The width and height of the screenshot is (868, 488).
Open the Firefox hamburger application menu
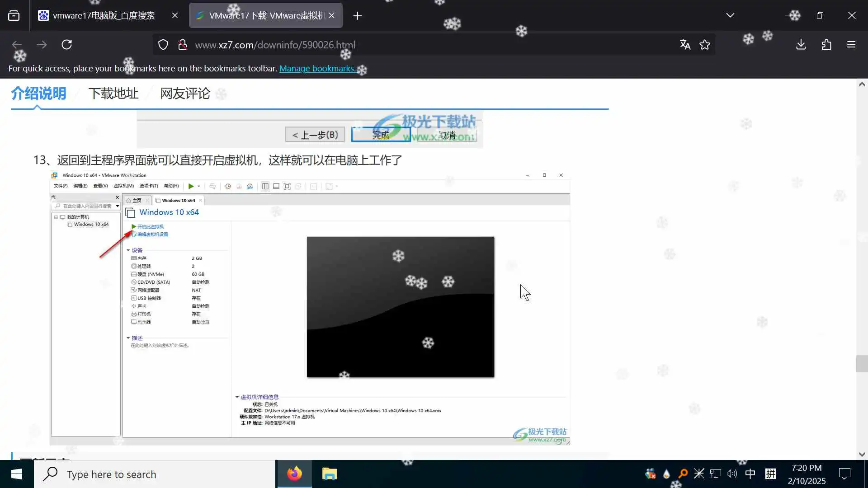[x=851, y=45]
